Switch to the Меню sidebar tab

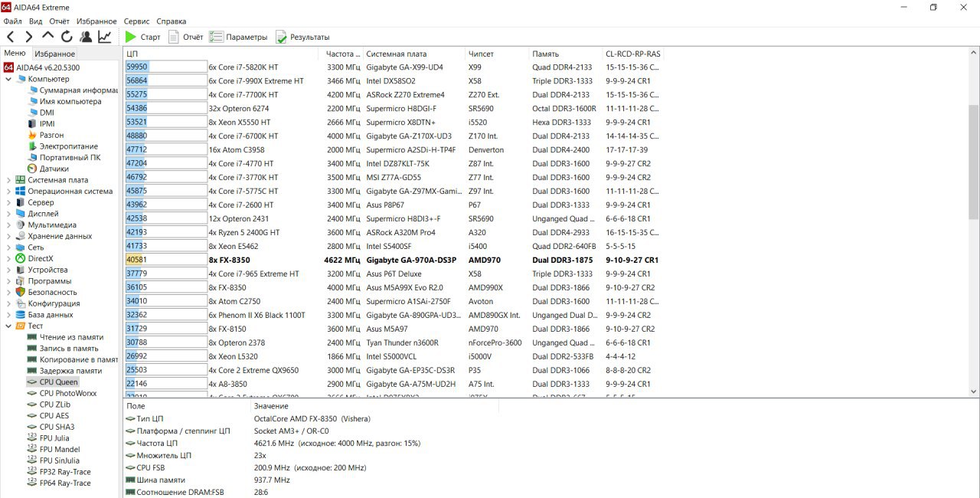[15, 53]
